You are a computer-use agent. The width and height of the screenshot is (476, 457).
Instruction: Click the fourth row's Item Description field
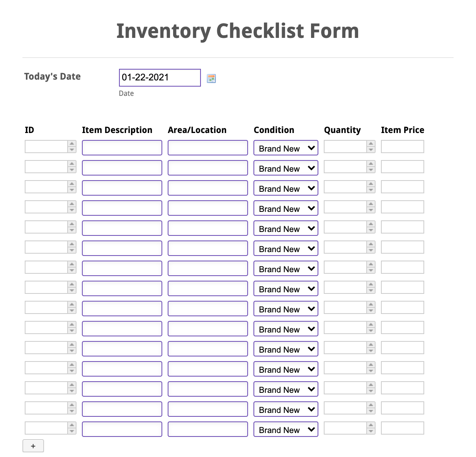coord(122,208)
